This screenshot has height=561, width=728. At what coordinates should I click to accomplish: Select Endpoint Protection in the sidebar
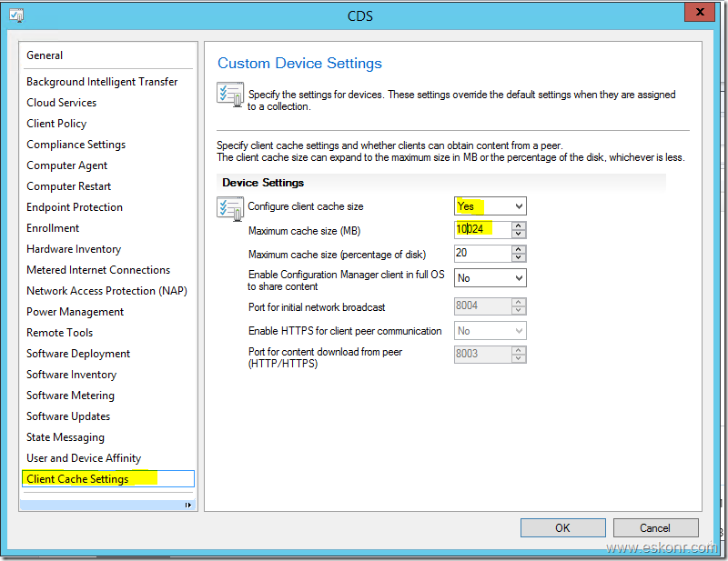(x=75, y=207)
